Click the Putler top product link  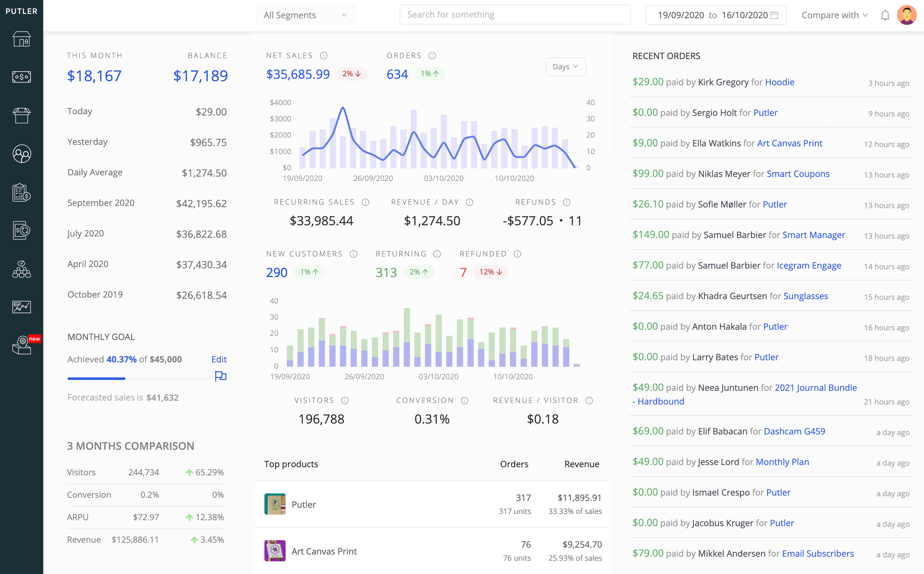tap(303, 503)
